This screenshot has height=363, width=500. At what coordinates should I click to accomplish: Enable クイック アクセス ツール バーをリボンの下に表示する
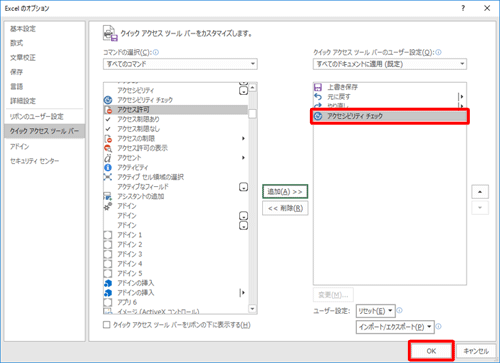107,325
